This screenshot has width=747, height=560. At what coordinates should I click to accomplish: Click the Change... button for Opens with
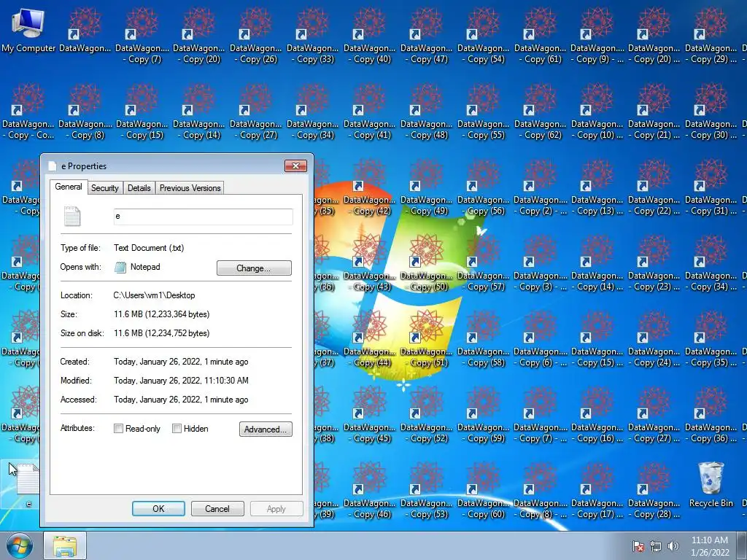click(254, 268)
